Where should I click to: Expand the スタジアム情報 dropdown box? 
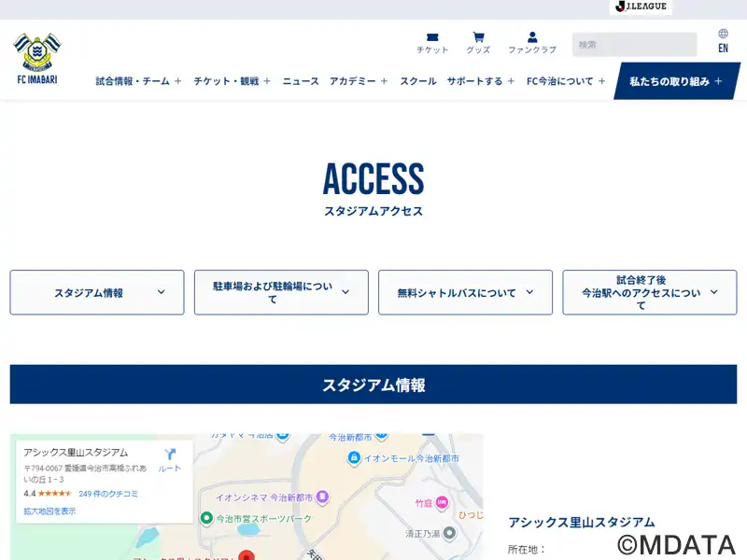(97, 292)
